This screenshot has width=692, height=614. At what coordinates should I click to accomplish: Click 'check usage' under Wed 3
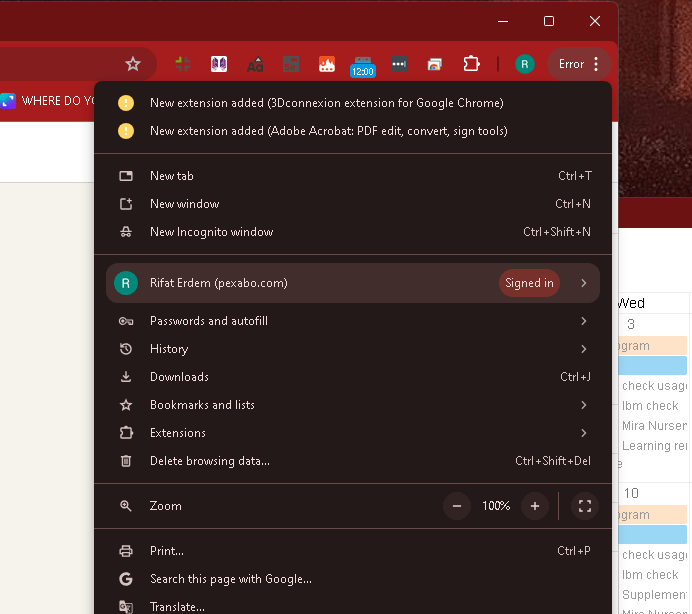coord(654,386)
